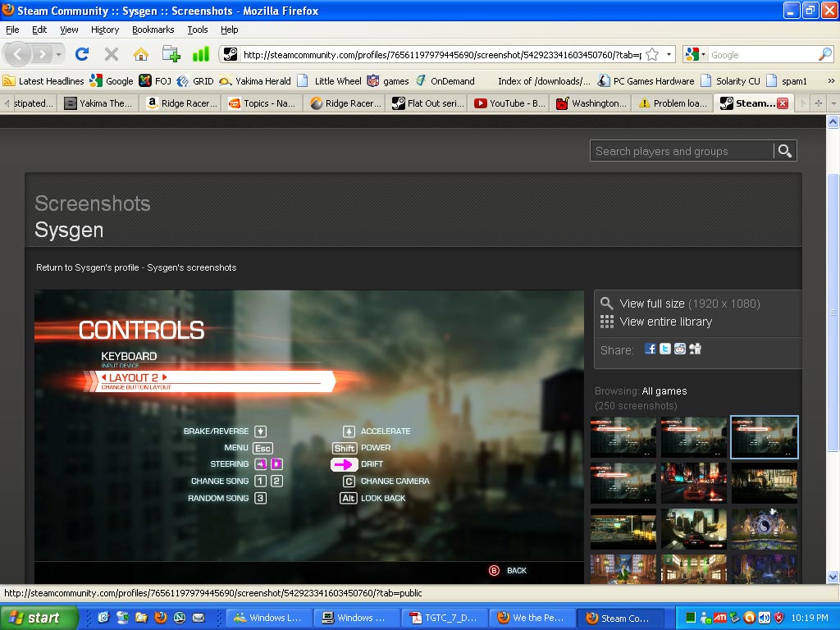Image resolution: width=840 pixels, height=630 pixels.
Task: Click Return to Sysgen's profile link
Action: (x=87, y=267)
